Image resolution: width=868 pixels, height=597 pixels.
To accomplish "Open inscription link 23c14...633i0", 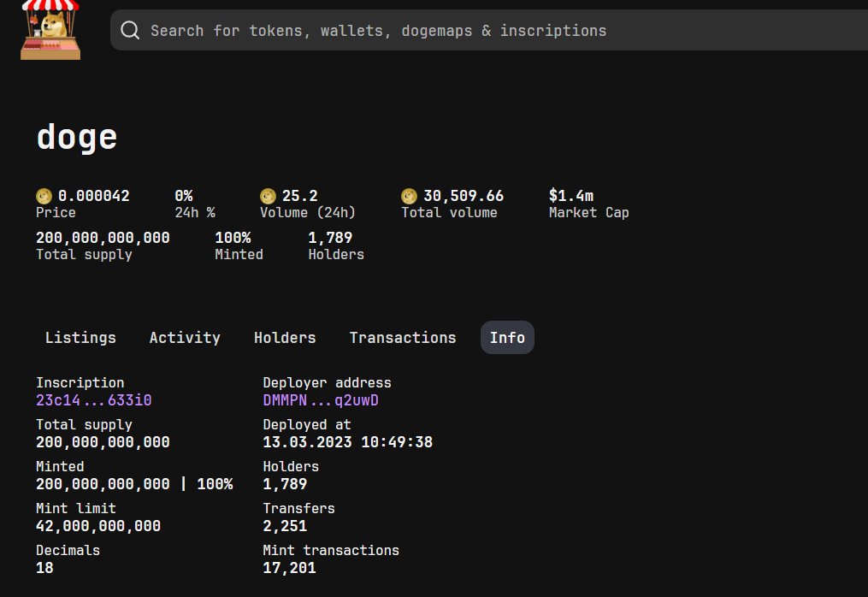I will [93, 399].
